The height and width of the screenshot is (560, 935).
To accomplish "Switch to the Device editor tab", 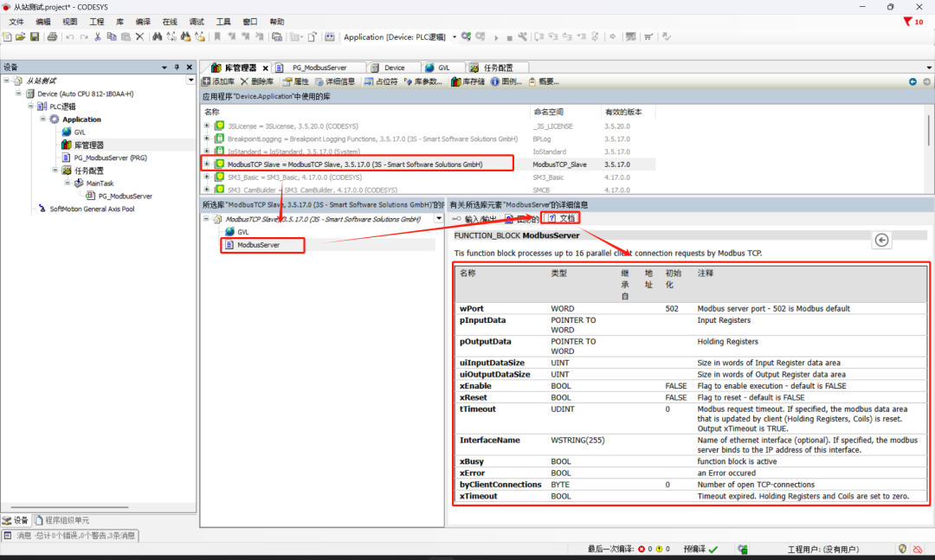I will 394,68.
